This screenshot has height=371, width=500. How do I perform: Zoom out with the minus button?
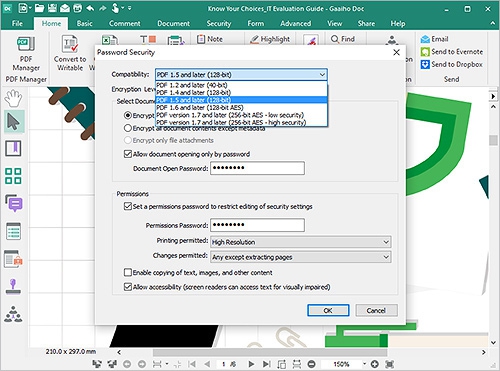coord(311,364)
